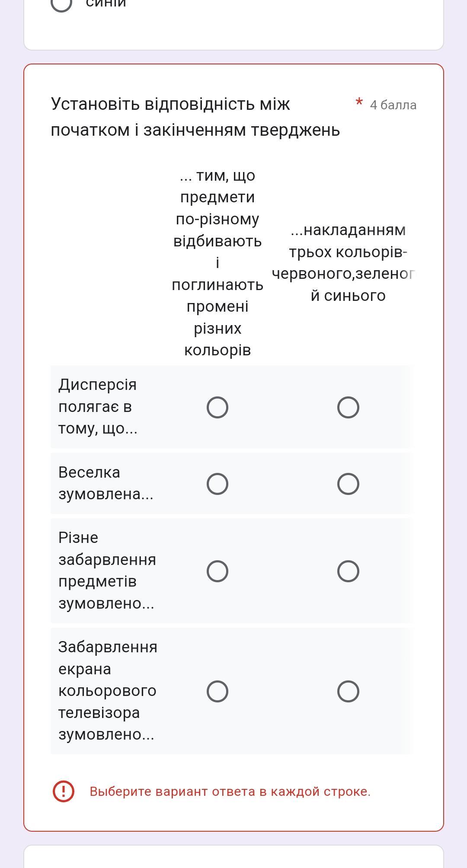Click the error message about each row
The width and height of the screenshot is (467, 868).
(230, 791)
